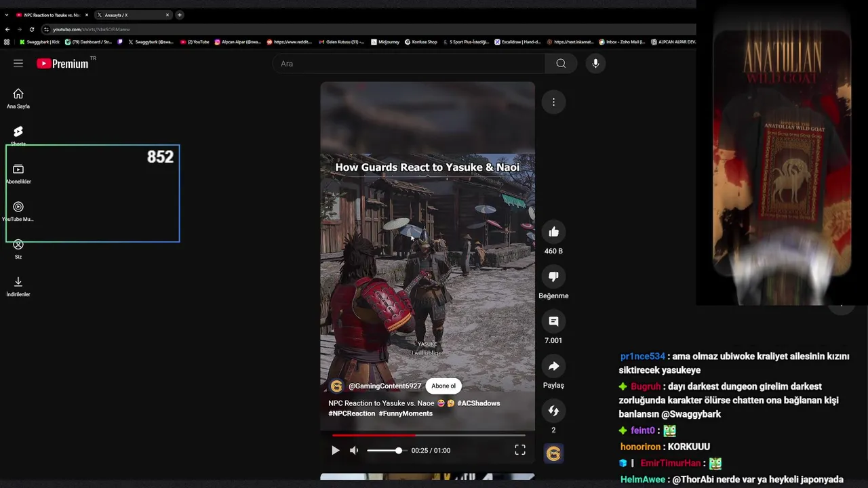Open the comments with 7.001 count
Screen dimensions: 868x488
pos(553,321)
